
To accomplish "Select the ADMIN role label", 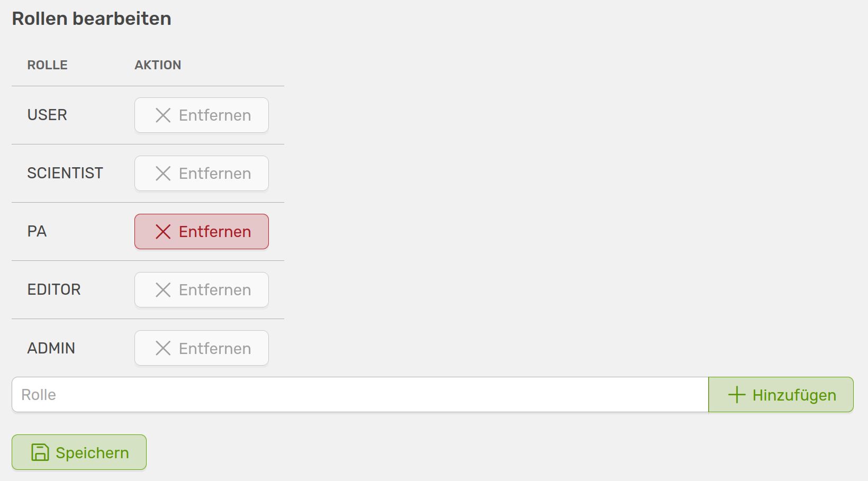I will (51, 348).
